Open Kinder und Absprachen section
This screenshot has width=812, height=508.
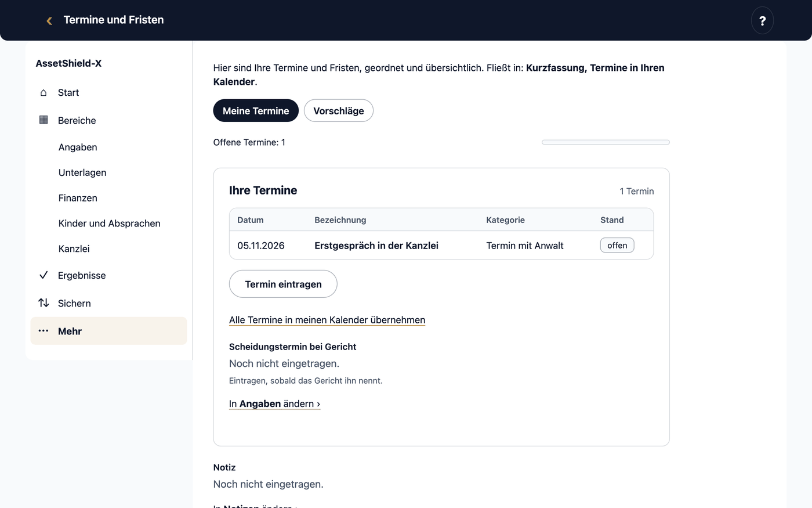(109, 224)
